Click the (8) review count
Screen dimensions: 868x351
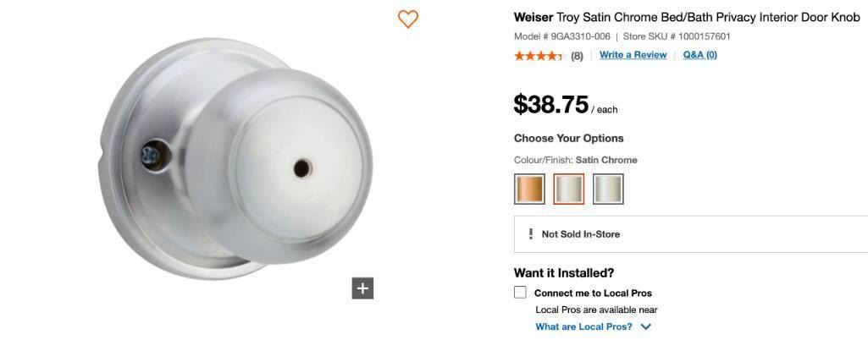(x=577, y=56)
